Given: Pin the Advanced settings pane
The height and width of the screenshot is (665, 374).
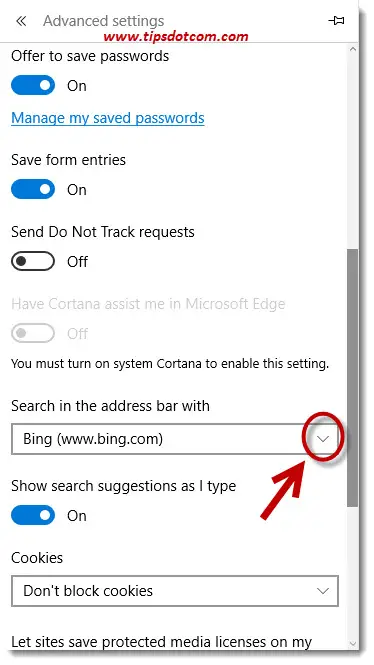Looking at the screenshot, I should [x=336, y=20].
